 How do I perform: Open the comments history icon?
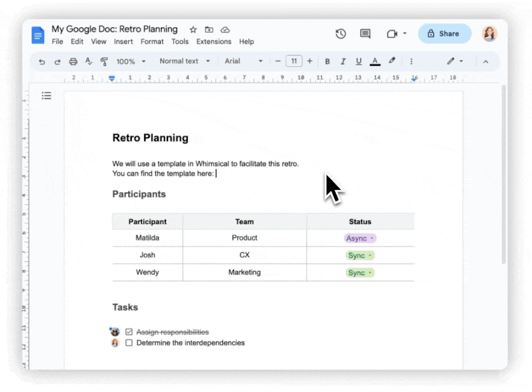click(365, 34)
